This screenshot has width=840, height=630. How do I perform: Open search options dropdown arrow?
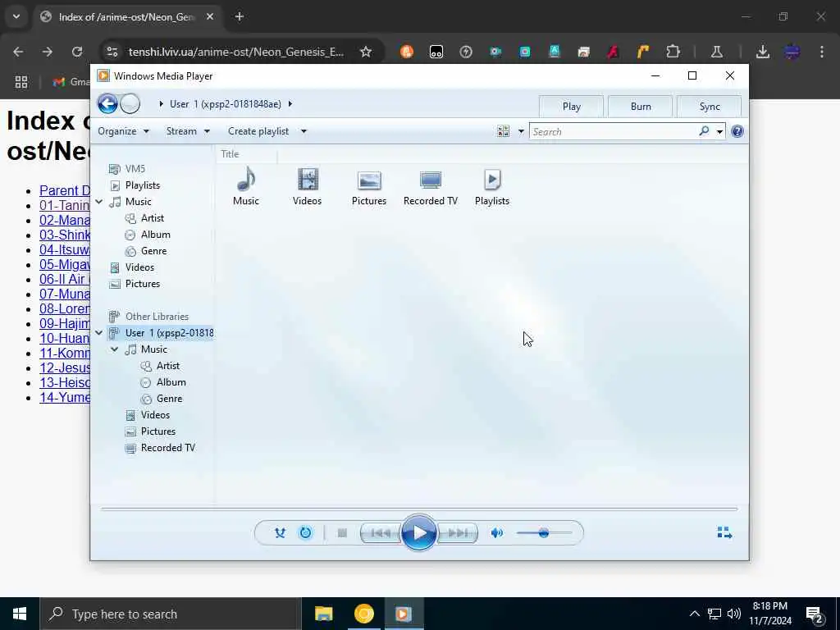(719, 131)
